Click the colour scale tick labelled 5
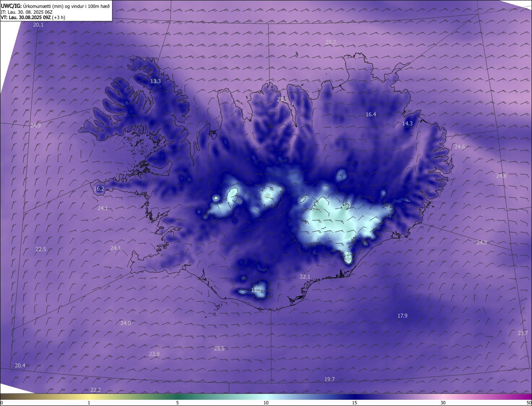 (177, 403)
